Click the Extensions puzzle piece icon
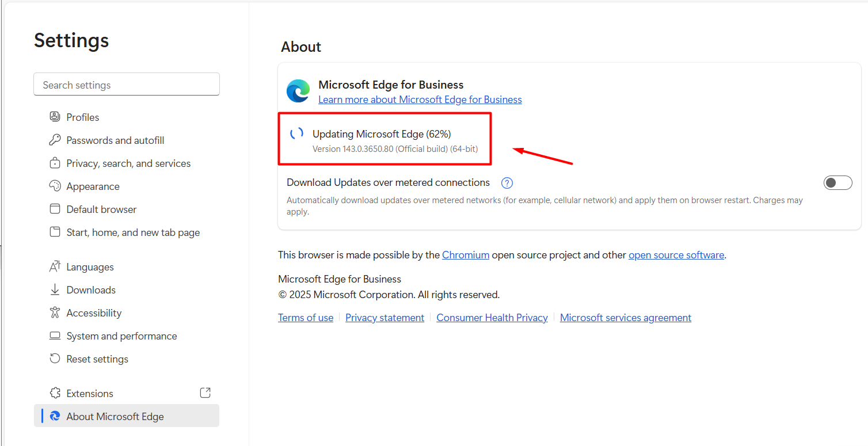The width and height of the screenshot is (868, 446). point(55,393)
